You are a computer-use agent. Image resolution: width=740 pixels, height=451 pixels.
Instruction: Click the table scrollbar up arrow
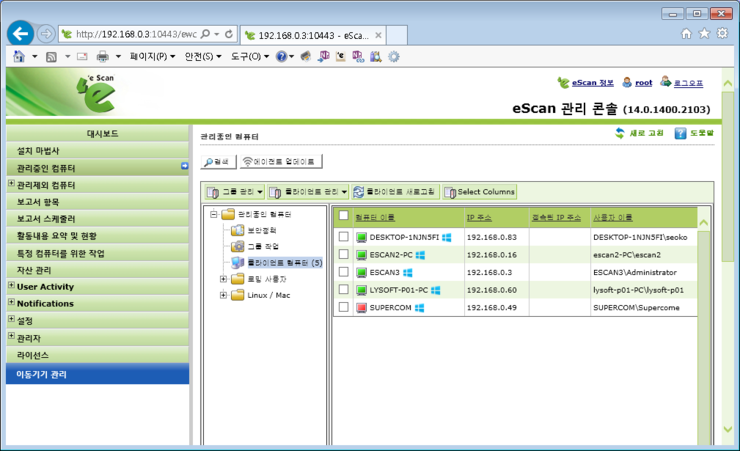[704, 223]
